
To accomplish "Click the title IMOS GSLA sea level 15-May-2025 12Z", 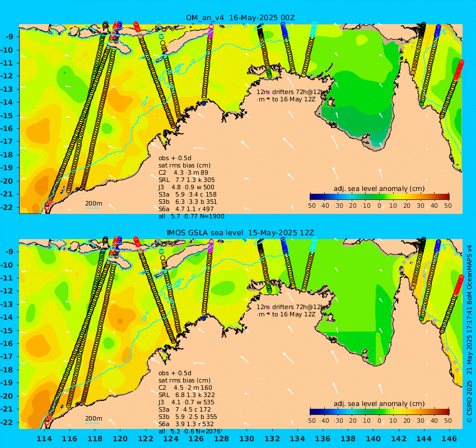I will [x=240, y=233].
